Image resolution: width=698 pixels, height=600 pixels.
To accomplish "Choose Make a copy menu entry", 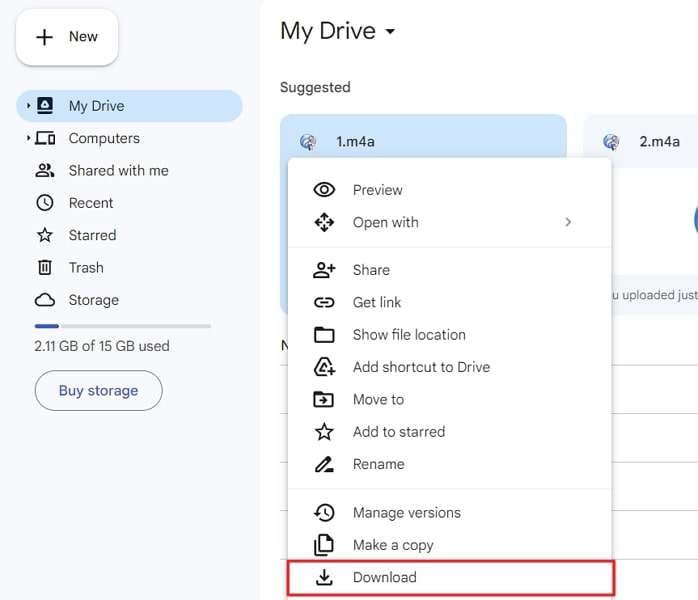I will (x=392, y=545).
